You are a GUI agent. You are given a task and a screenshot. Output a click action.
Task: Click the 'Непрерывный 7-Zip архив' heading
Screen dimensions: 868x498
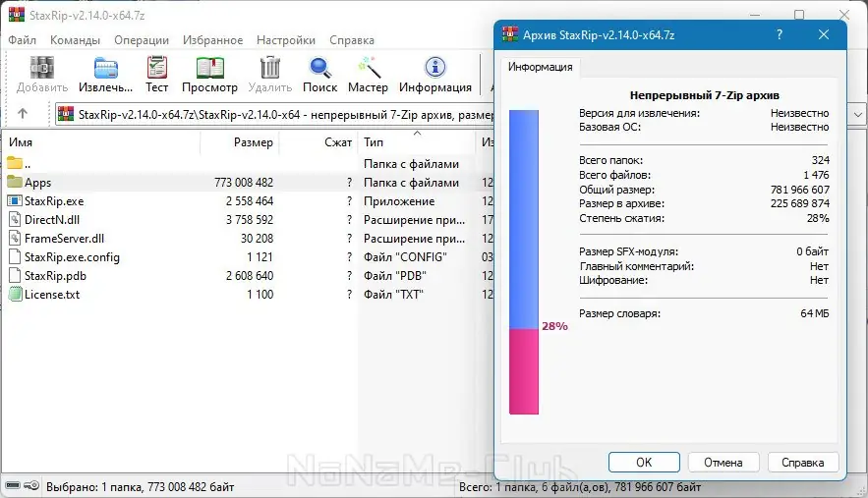click(704, 95)
